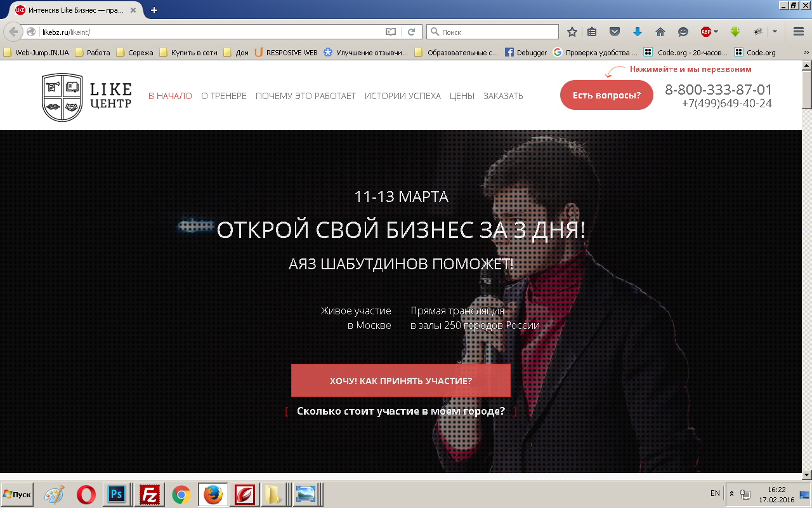Click the Есть вопросы? button

tap(606, 95)
